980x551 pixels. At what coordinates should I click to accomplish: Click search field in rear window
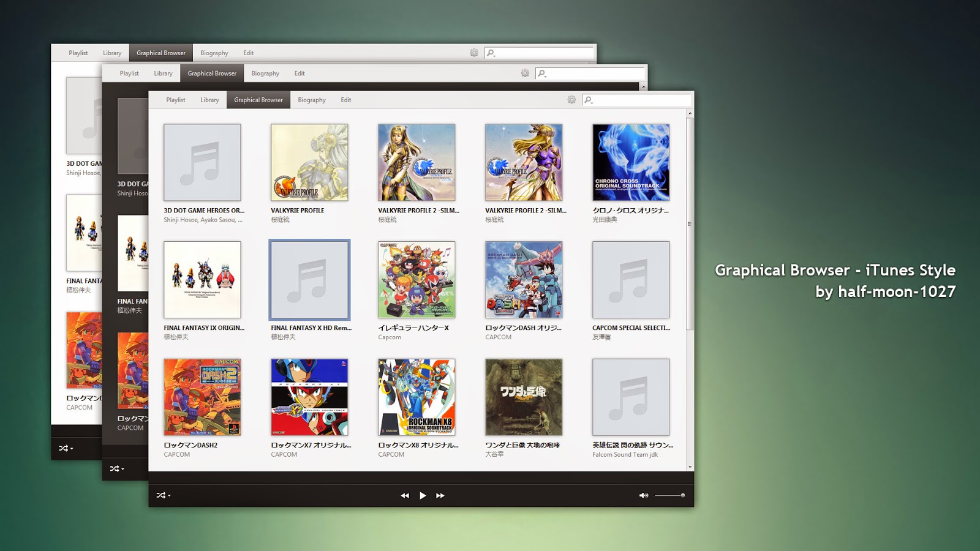[x=540, y=53]
